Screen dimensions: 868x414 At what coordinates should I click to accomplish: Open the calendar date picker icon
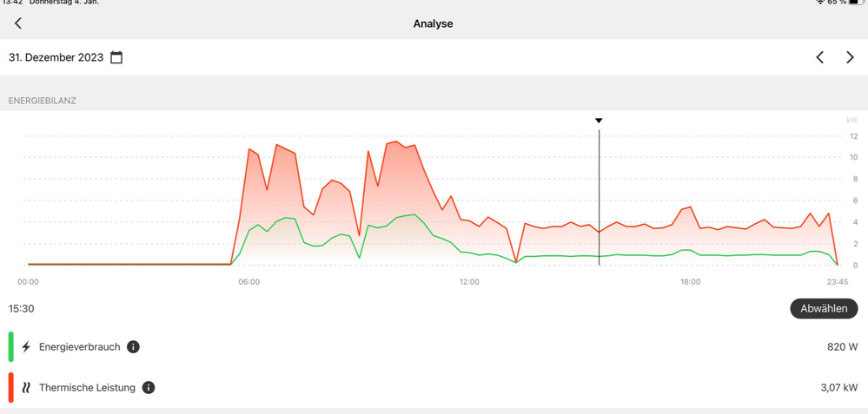[116, 57]
